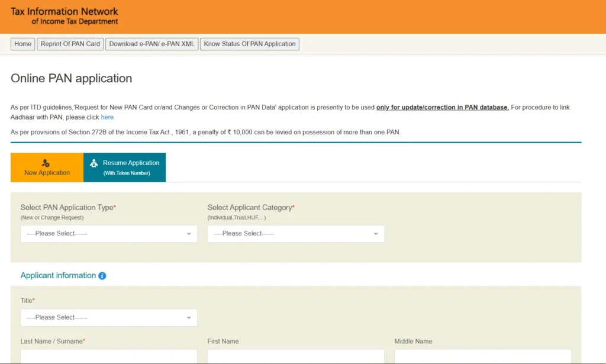This screenshot has width=606, height=364.
Task: Click the New Application person icon
Action: tap(46, 163)
